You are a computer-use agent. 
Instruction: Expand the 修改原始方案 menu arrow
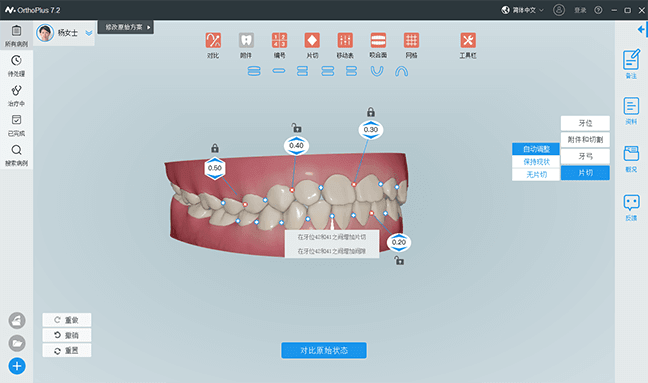point(149,27)
